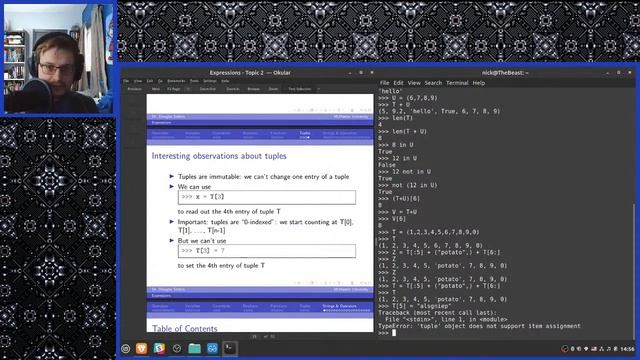Activate the Browse tool in Okular

[x=254, y=89]
